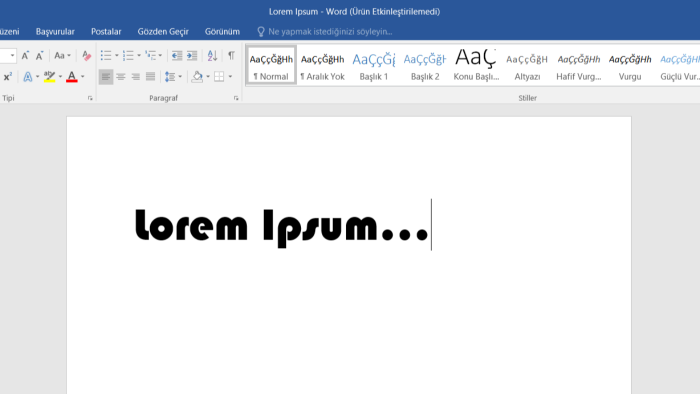Launch Font dialog from Tipi group
Viewport: 700px width, 394px height.
[x=90, y=98]
